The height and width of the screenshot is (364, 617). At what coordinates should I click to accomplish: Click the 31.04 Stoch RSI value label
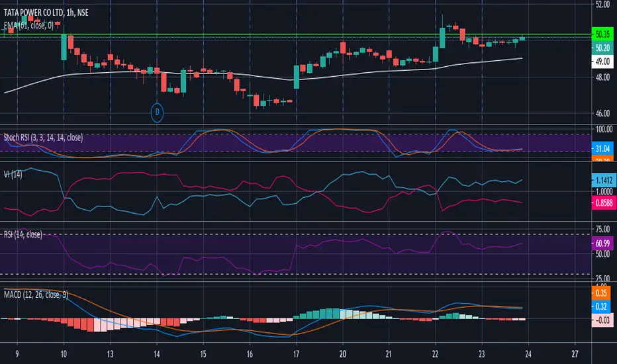(x=602, y=149)
